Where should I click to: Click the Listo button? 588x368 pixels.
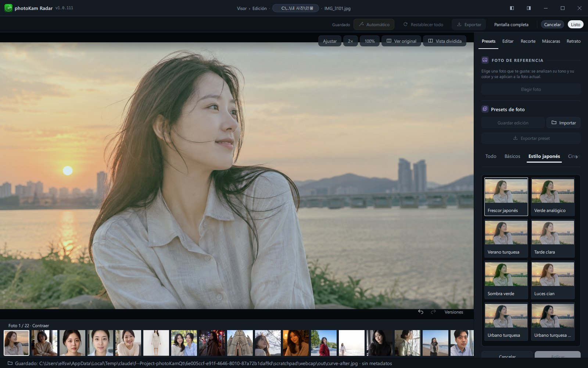coord(576,25)
